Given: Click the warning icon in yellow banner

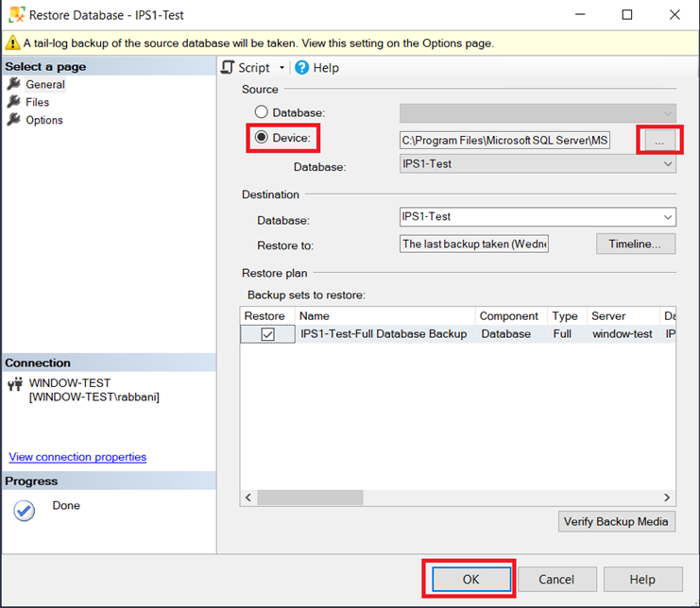Looking at the screenshot, I should point(13,43).
